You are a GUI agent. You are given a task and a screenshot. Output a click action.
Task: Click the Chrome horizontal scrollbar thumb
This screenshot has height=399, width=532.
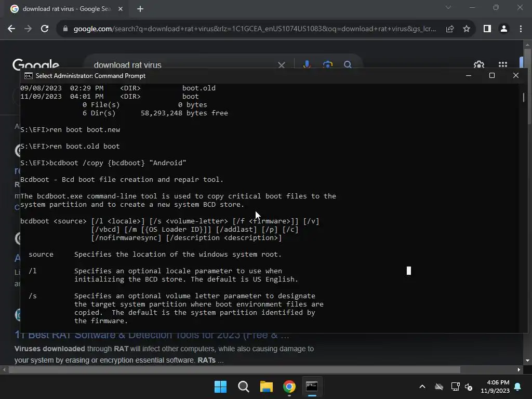tap(234, 370)
